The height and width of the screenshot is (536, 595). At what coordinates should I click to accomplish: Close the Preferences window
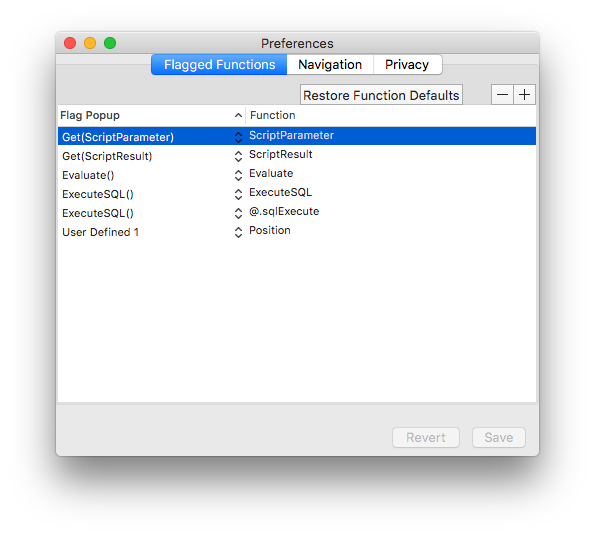coord(70,43)
